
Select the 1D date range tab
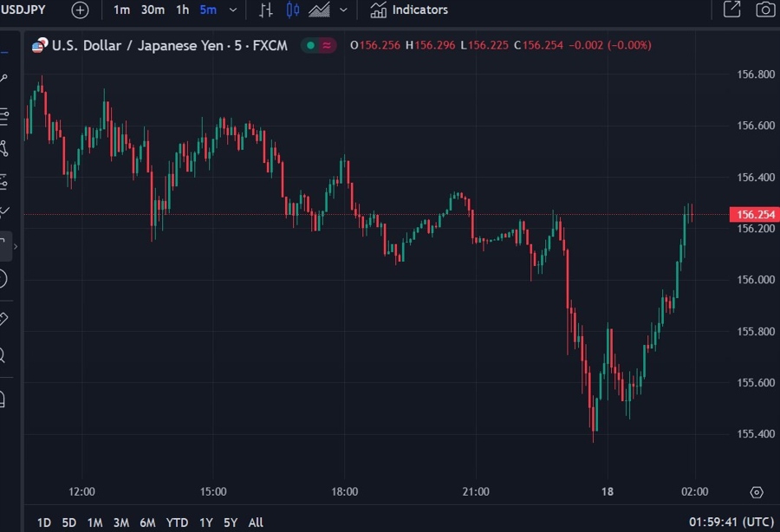coord(43,522)
